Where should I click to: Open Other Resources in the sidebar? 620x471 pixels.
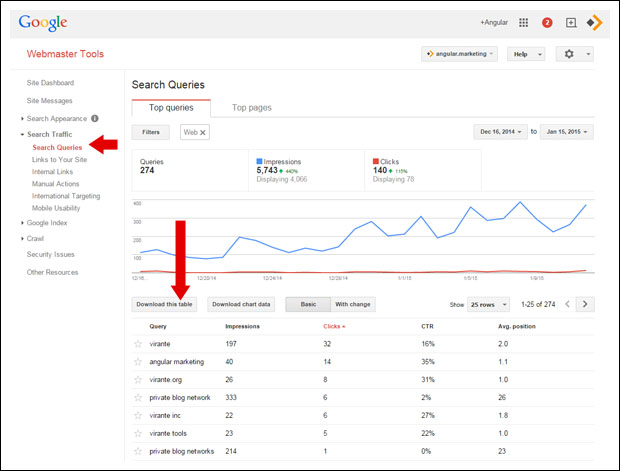pyautogui.click(x=52, y=272)
